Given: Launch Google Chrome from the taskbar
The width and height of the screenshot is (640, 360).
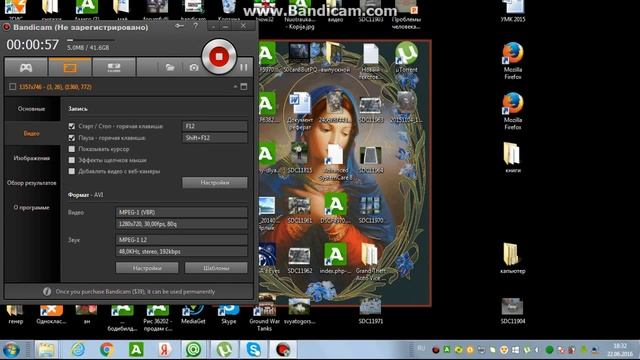Looking at the screenshot, I should pyautogui.click(x=107, y=350).
